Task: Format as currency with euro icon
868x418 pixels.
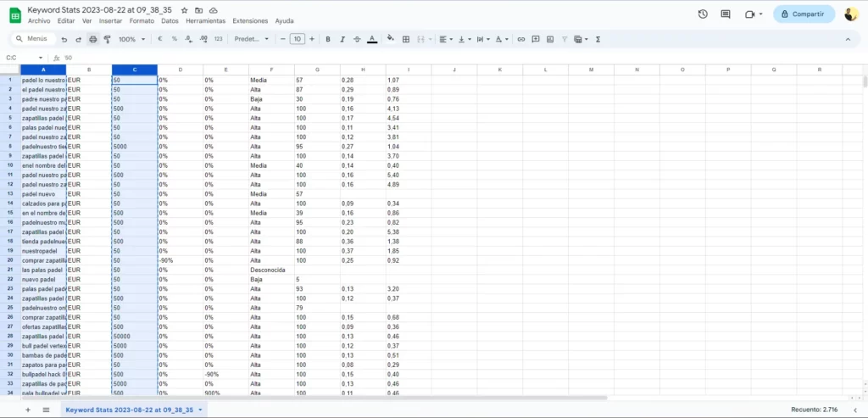Action: (x=160, y=39)
